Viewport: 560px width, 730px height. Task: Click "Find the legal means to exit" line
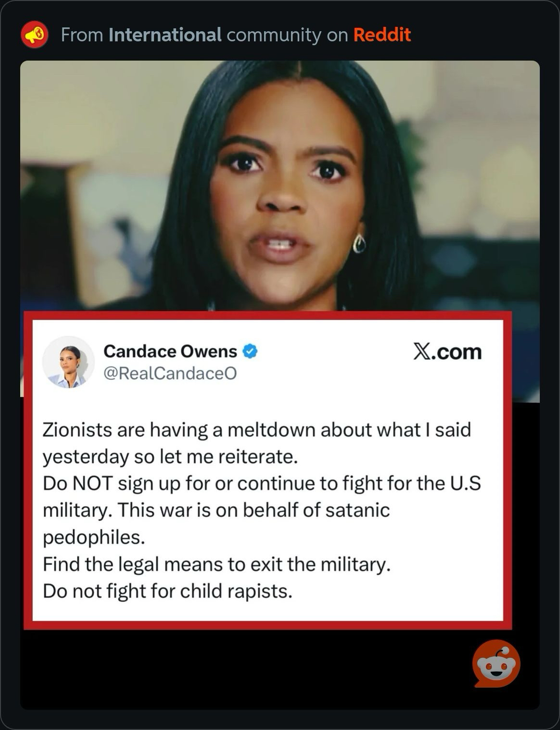[216, 564]
